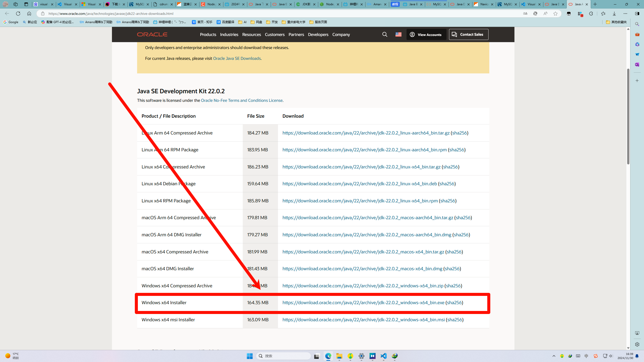The width and height of the screenshot is (644, 362).
Task: Open the read aloud icon in address bar
Action: click(545, 14)
